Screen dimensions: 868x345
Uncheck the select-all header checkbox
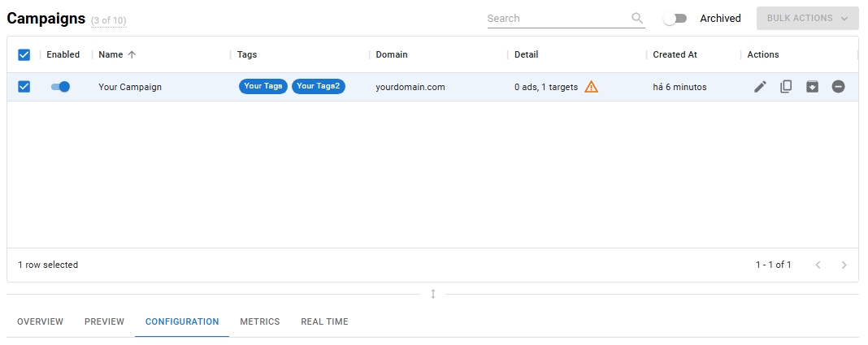point(24,55)
